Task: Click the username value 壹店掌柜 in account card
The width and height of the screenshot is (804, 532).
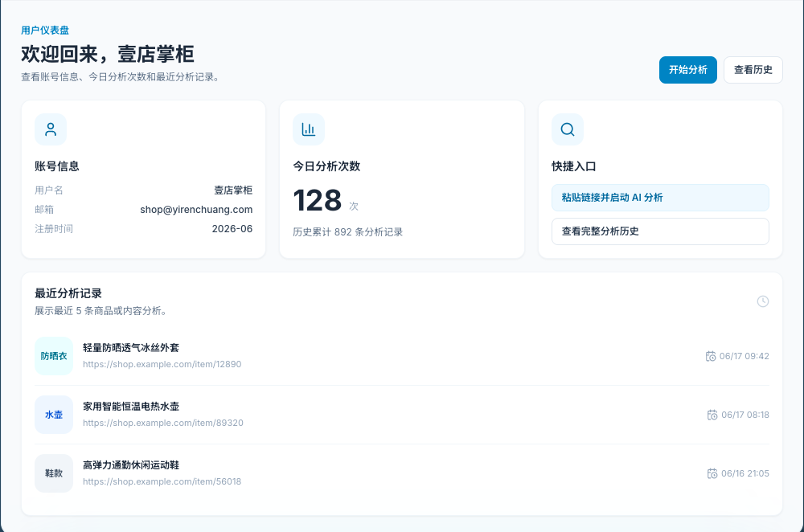Action: 233,190
